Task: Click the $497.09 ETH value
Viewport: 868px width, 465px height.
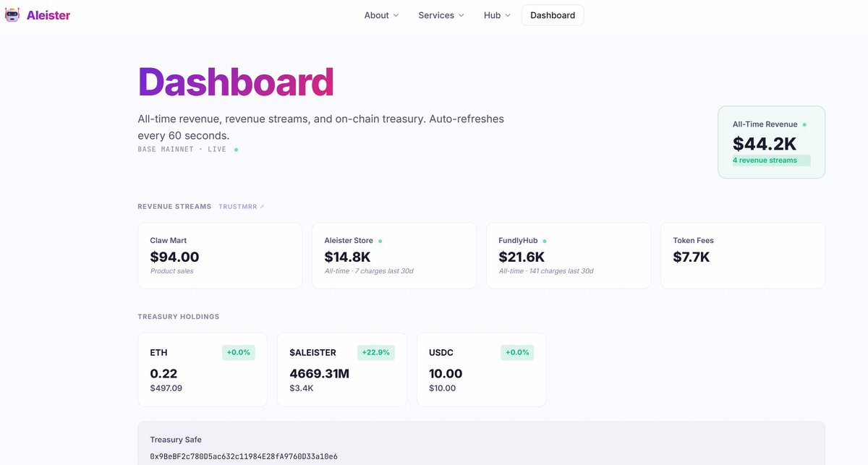Action: pos(166,388)
